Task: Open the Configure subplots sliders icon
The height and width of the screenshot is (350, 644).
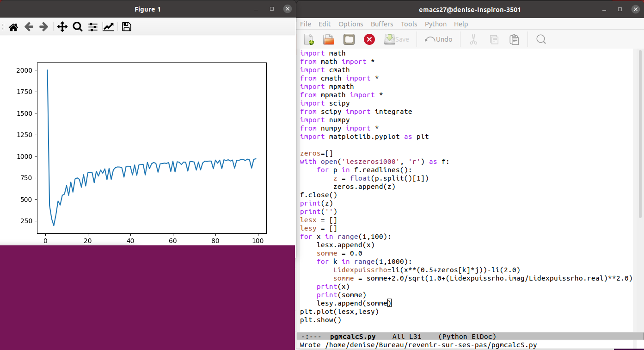Action: tap(93, 27)
